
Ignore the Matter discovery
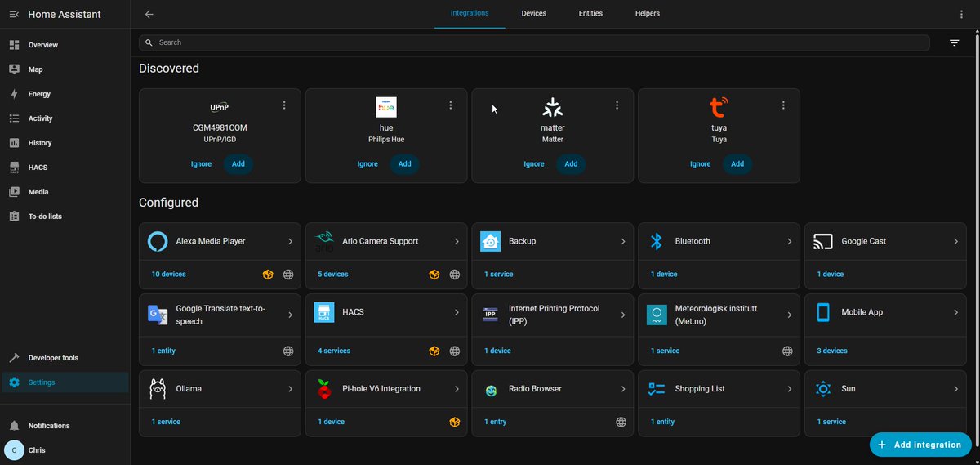pos(534,164)
